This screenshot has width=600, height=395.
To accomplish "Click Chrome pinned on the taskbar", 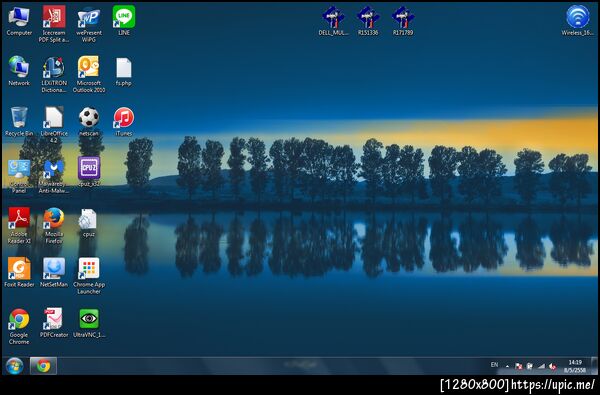I will click(43, 366).
